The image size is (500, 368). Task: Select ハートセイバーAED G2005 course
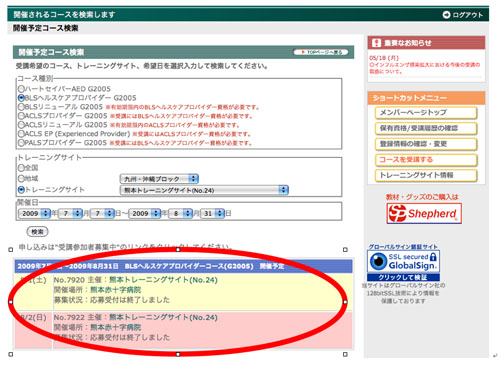tap(21, 89)
